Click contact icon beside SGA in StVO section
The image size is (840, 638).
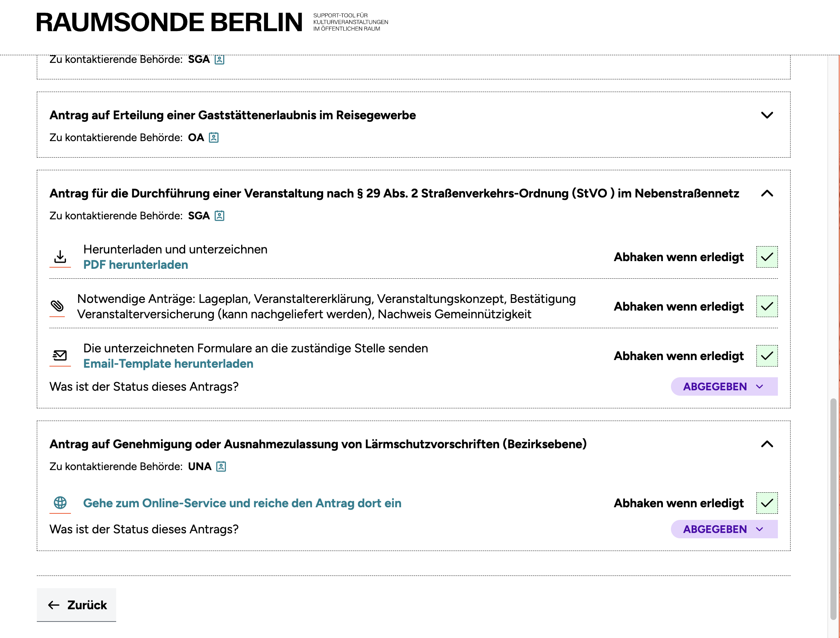coord(219,216)
